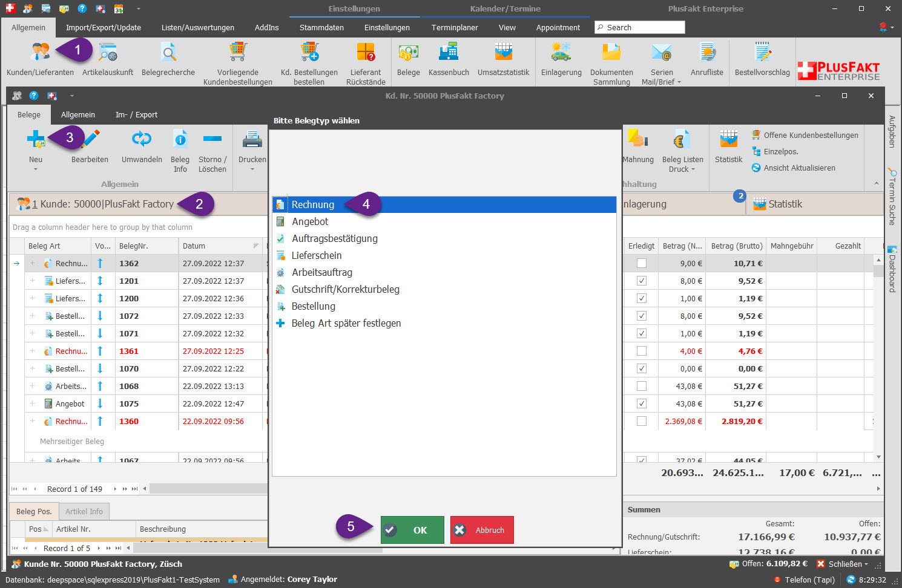
Task: Open Stammdaten ribbon tab
Action: click(x=321, y=27)
